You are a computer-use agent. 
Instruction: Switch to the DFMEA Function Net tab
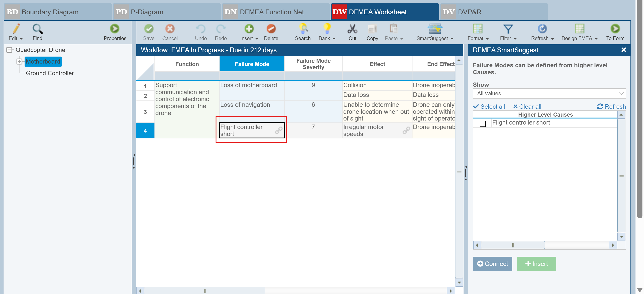(272, 12)
